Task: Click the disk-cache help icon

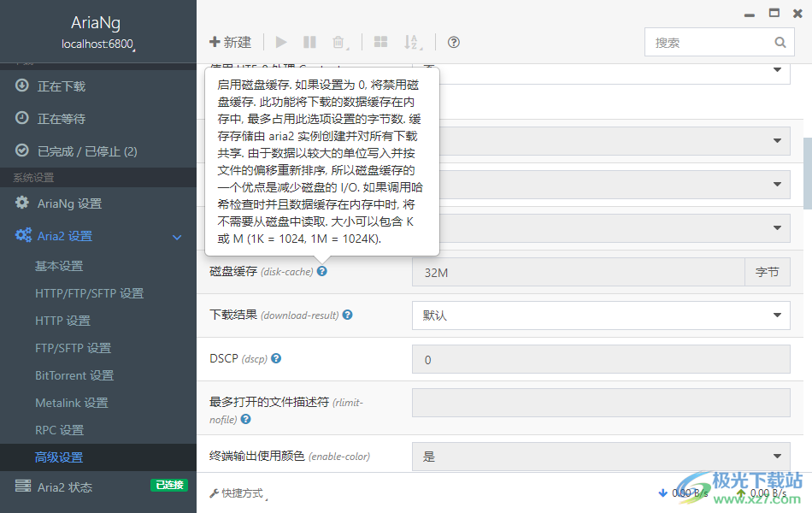Action: tap(322, 271)
